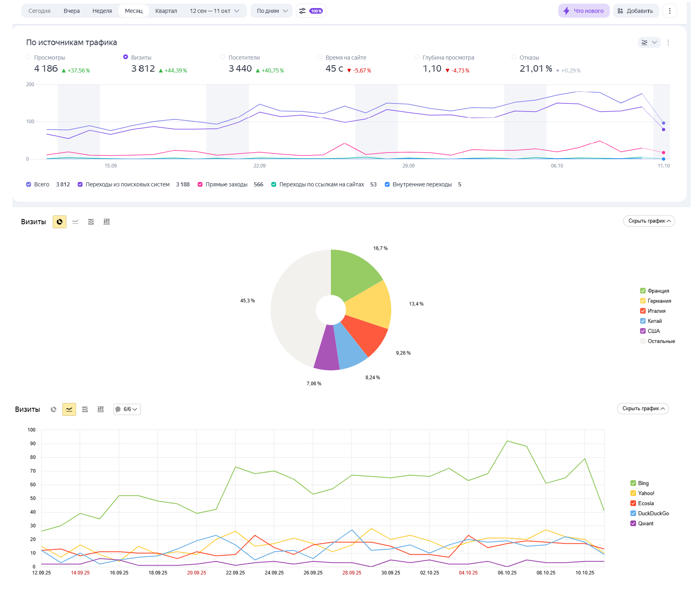Open the top-right three-dot menu
The height and width of the screenshot is (599, 700).
(x=670, y=11)
